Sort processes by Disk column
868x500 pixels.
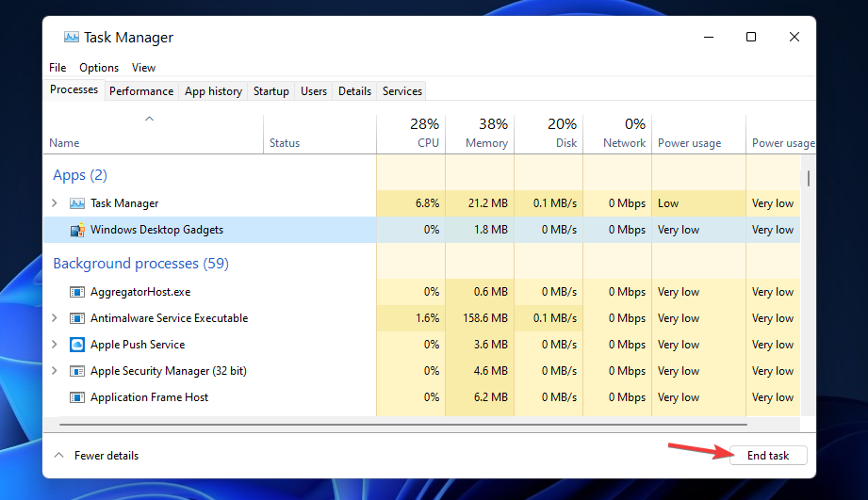pos(549,135)
